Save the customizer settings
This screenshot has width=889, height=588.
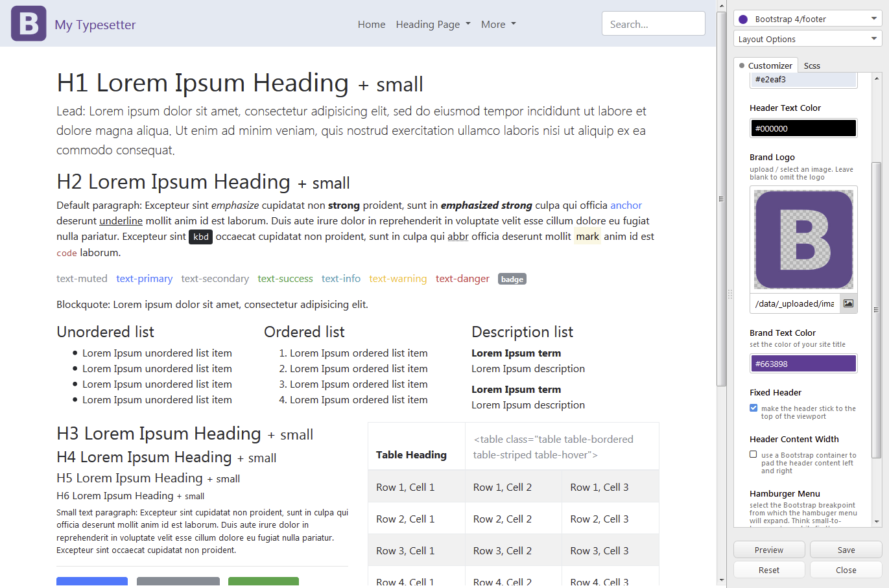[846, 549]
